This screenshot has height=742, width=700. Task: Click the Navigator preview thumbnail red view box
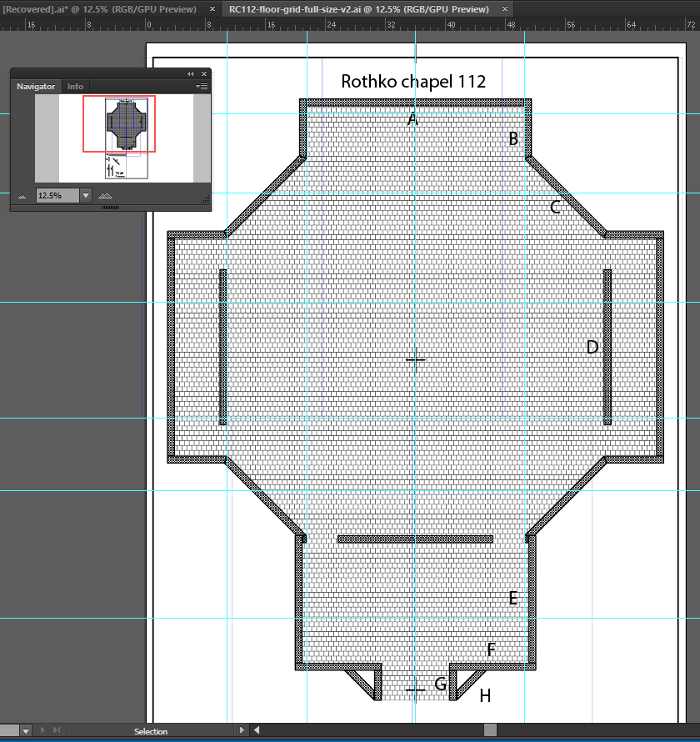coord(118,123)
